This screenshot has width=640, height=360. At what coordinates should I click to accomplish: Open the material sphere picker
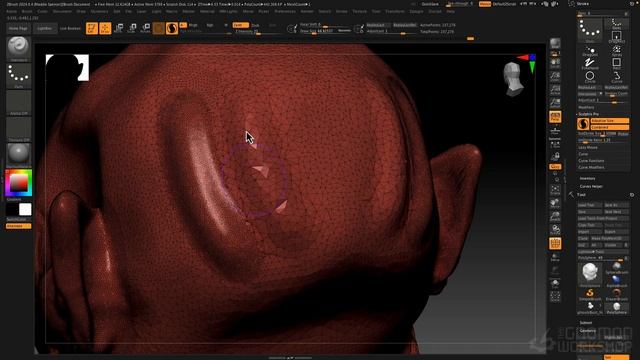[18, 155]
